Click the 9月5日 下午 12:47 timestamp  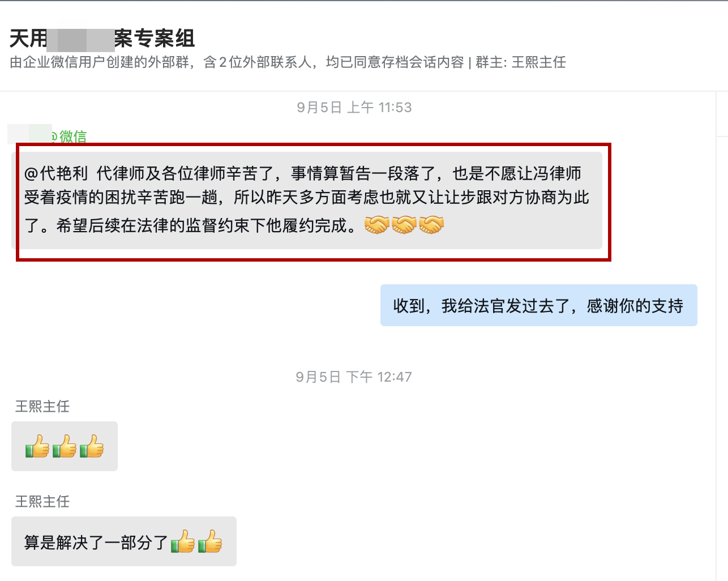coord(354,377)
